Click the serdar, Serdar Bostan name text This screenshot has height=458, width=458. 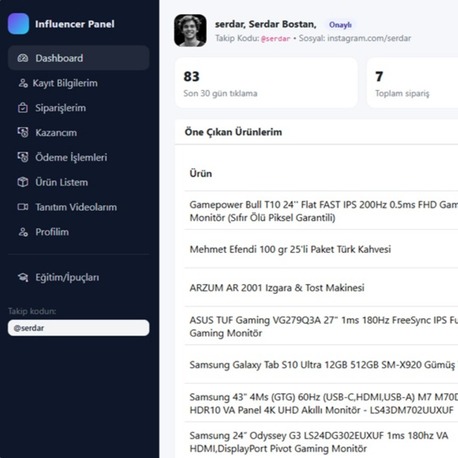[266, 24]
